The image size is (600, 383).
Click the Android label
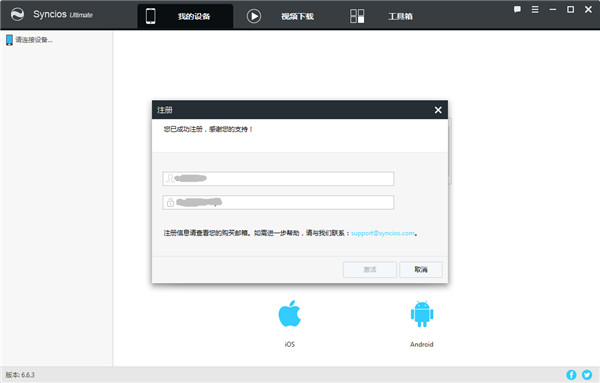coord(422,344)
